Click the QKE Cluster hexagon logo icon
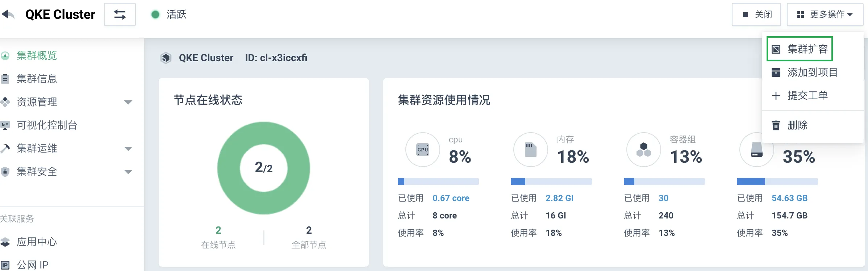This screenshot has height=271, width=868. point(166,58)
